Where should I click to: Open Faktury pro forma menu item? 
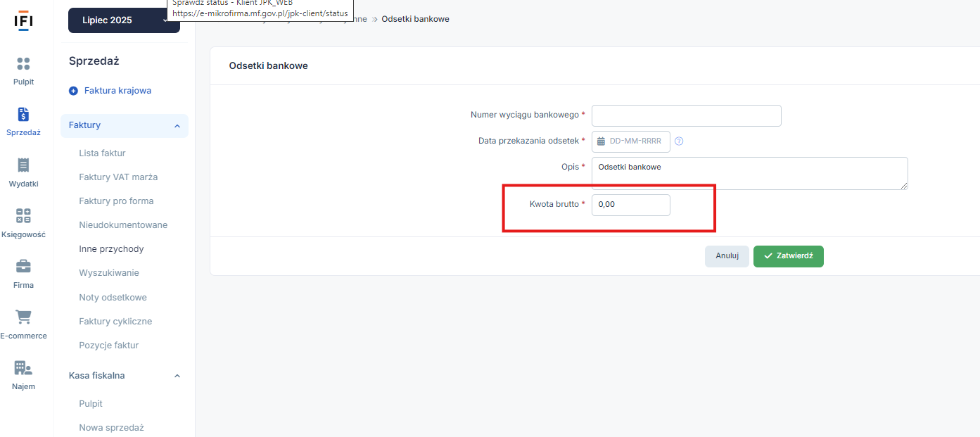117,201
